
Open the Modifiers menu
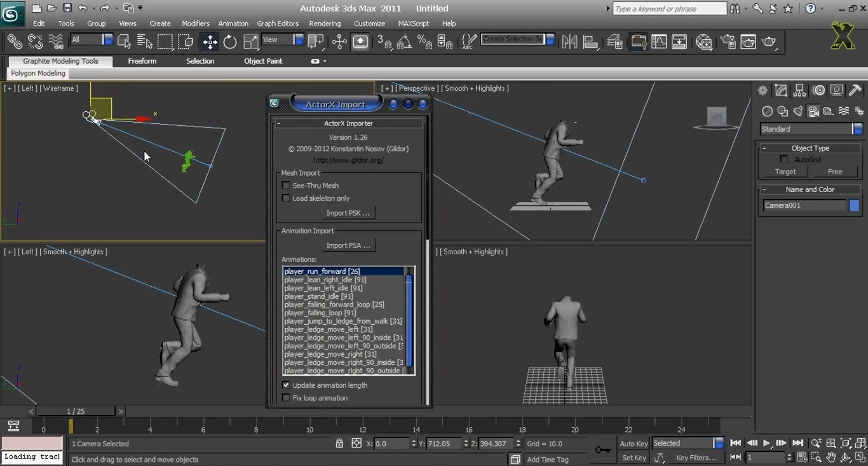(195, 24)
